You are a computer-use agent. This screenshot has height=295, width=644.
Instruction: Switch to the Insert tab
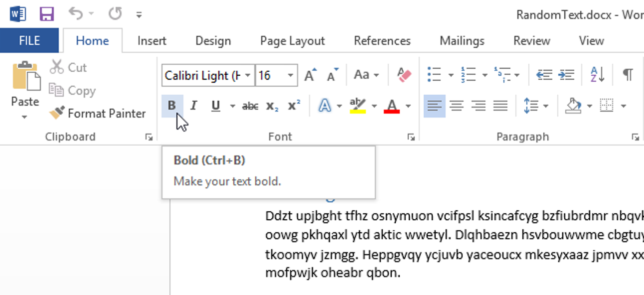click(x=152, y=41)
